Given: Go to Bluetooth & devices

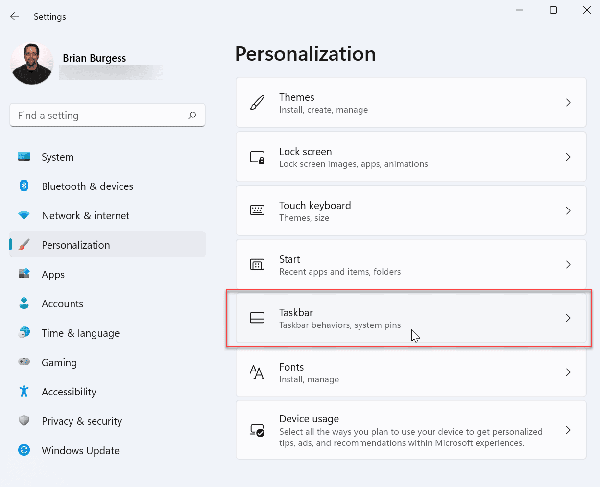Looking at the screenshot, I should click(x=107, y=186).
